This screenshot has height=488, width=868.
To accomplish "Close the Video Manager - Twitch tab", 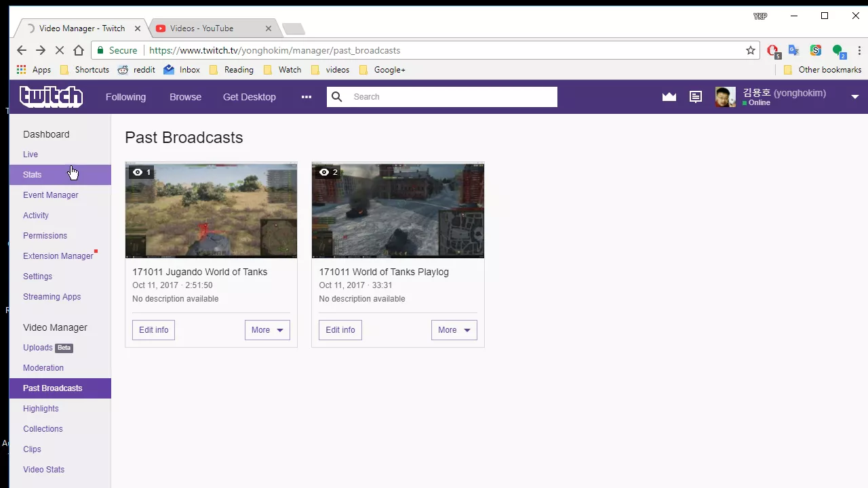I will coord(138,28).
